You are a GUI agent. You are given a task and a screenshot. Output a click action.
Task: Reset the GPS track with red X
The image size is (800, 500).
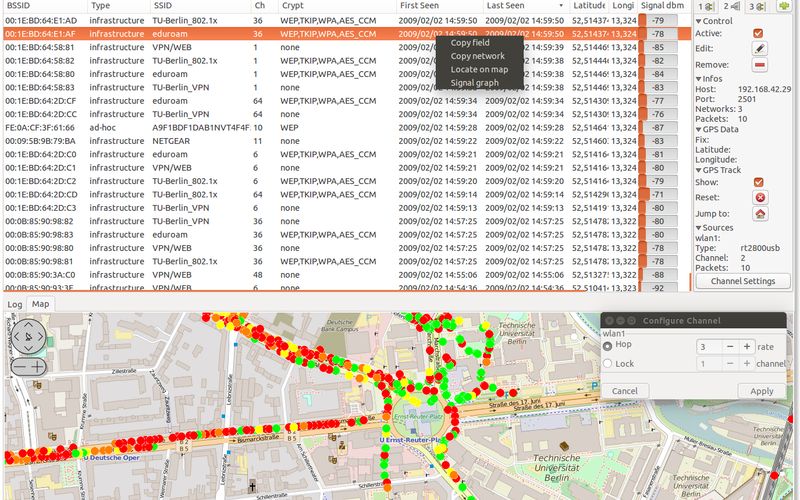point(760,197)
